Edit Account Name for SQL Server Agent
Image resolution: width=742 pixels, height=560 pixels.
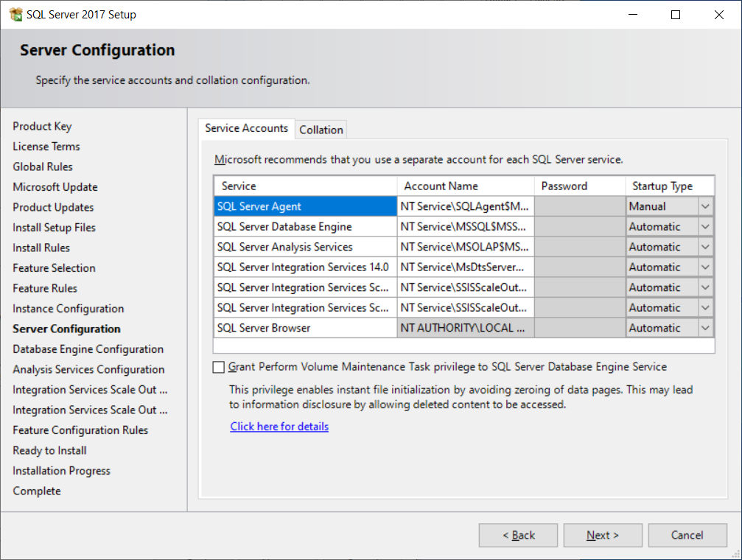465,206
